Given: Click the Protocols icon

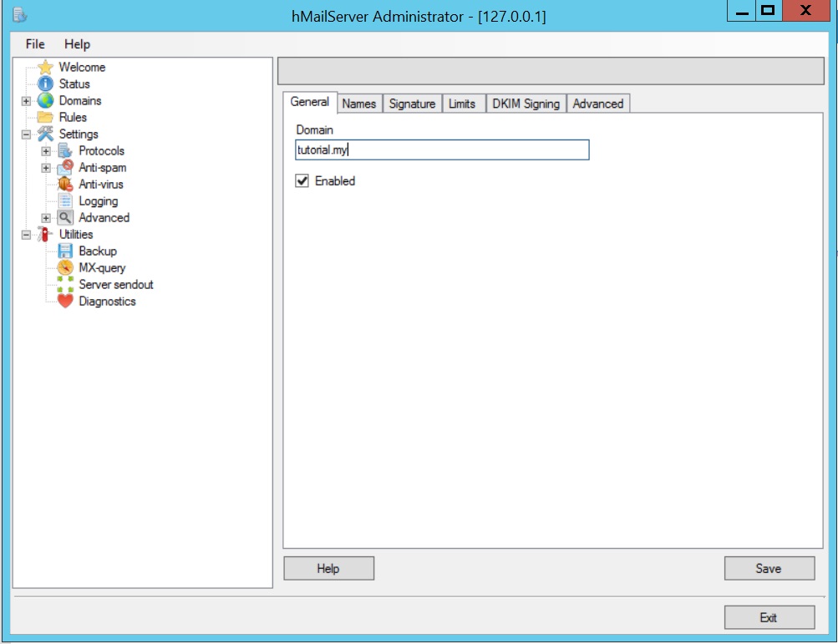Looking at the screenshot, I should [65, 150].
